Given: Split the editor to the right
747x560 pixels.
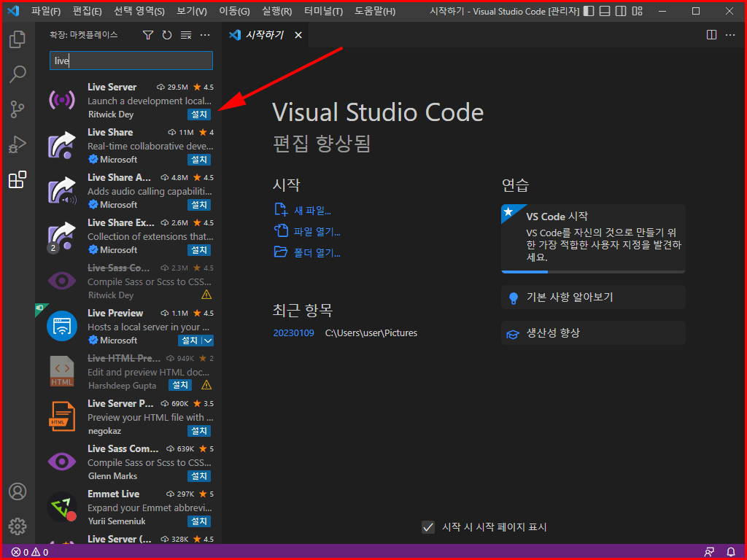Looking at the screenshot, I should [x=711, y=35].
